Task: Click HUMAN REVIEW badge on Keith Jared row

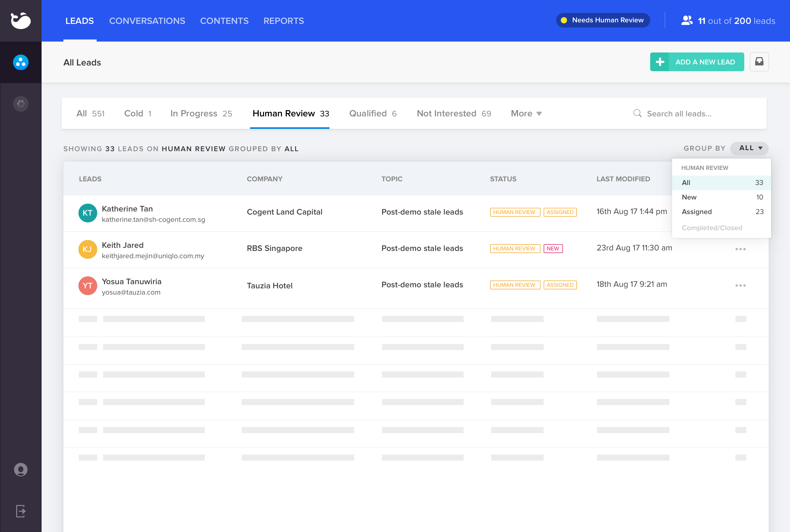Action: (515, 248)
